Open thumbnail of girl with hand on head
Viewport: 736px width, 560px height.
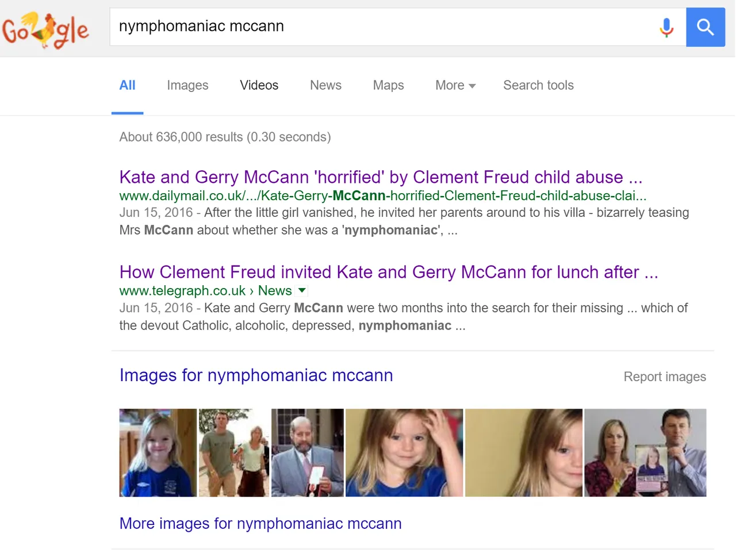[404, 452]
